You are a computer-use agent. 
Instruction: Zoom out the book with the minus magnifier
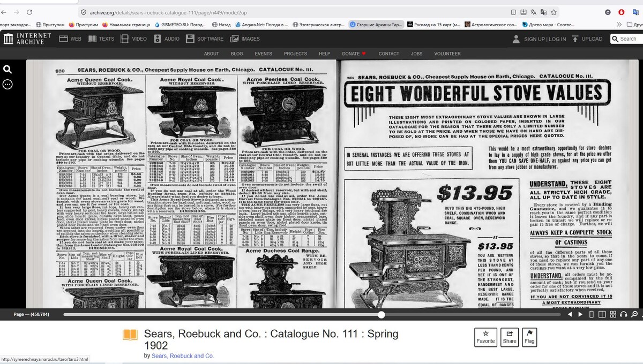tap(634, 314)
